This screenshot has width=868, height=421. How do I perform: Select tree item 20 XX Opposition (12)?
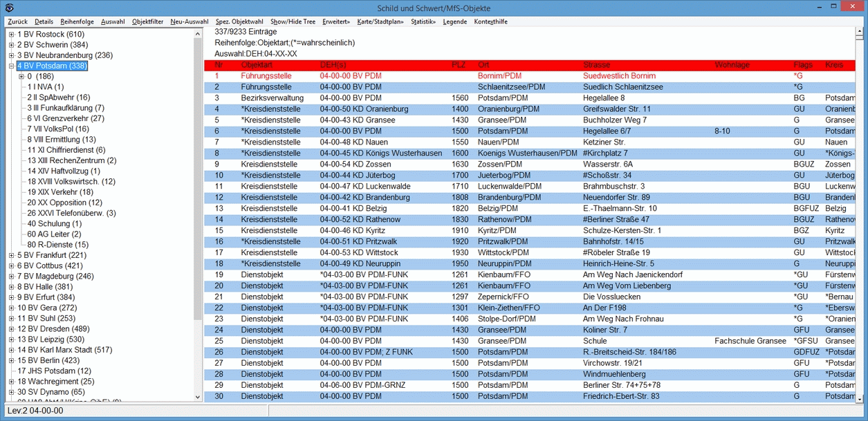(x=65, y=203)
